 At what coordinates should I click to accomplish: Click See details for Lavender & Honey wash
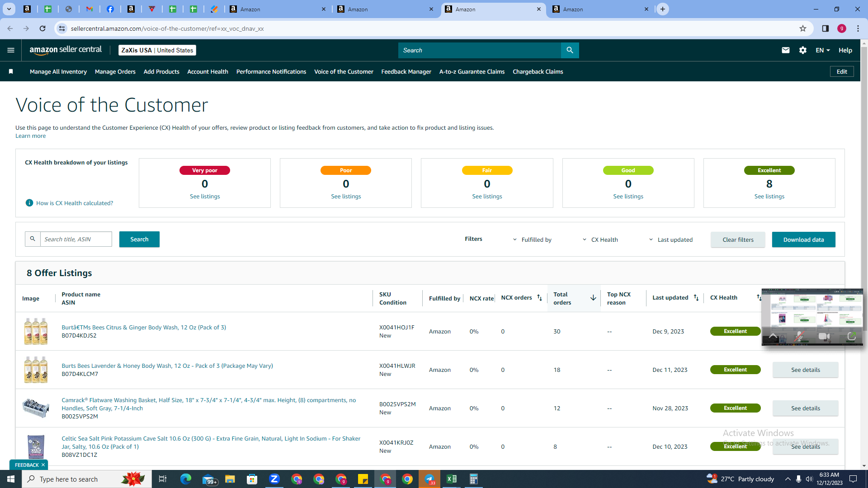(x=805, y=370)
